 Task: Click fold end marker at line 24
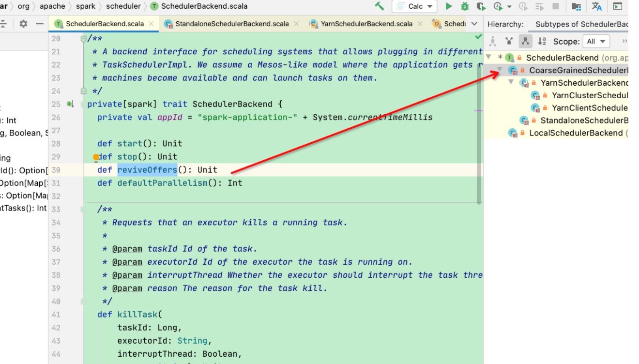pyautogui.click(x=83, y=91)
